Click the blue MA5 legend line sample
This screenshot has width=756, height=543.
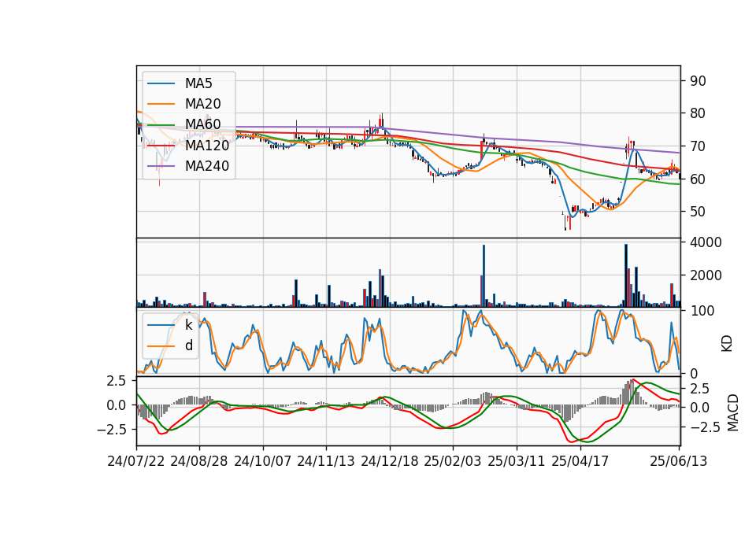161,84
